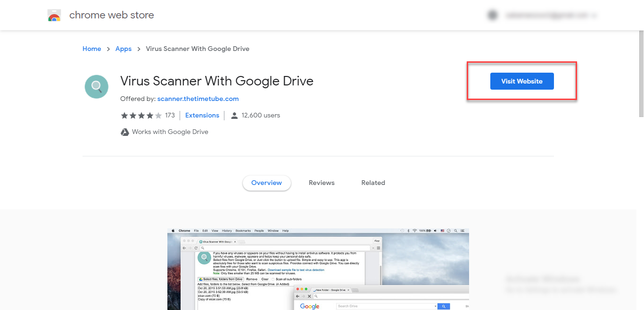Viewport: 644px width, 310px height.
Task: Click the "chrome web store" header text
Action: coord(112,15)
